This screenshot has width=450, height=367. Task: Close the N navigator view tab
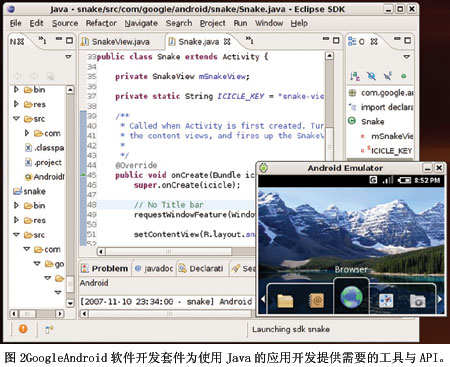[21, 42]
